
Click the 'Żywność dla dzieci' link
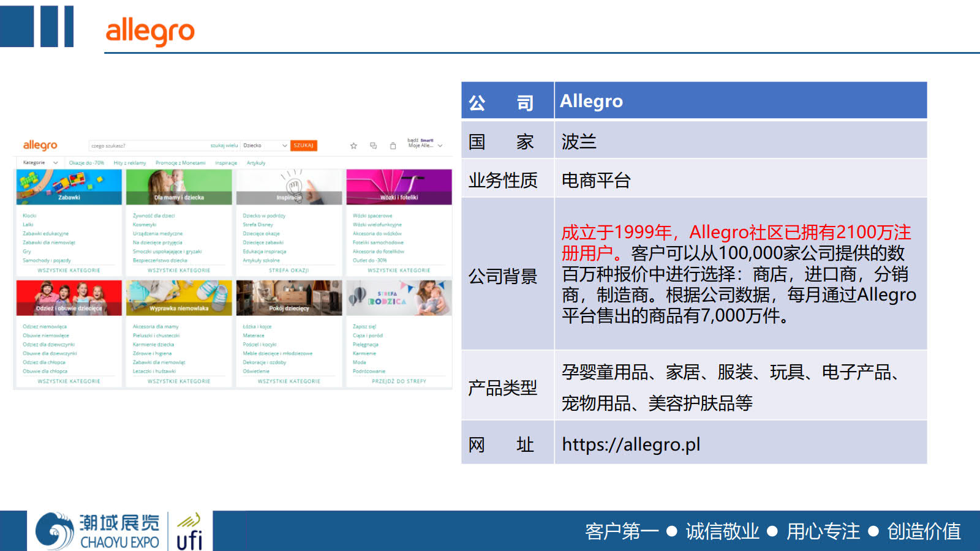click(x=154, y=216)
